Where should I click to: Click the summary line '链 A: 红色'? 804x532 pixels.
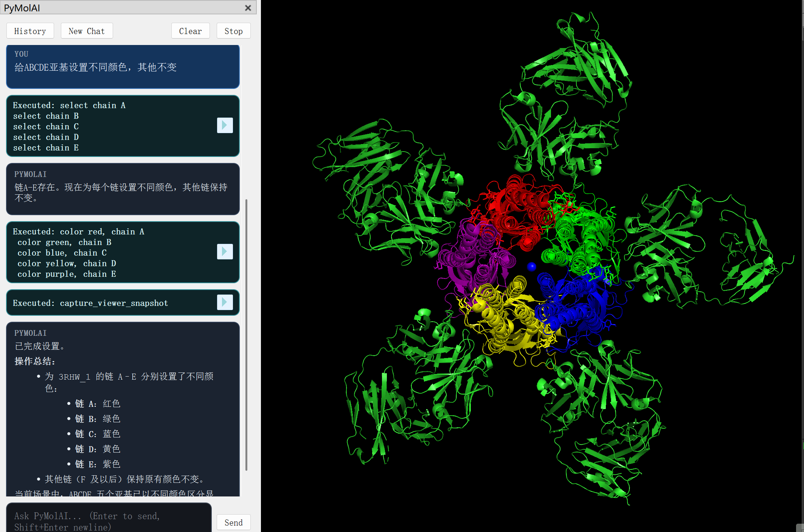[98, 403]
